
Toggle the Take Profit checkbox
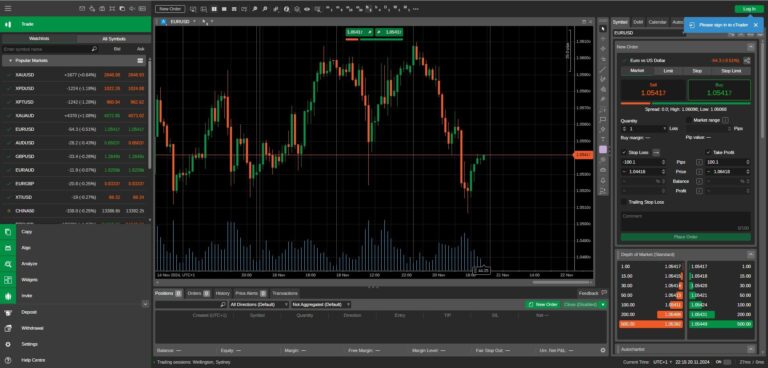point(708,152)
